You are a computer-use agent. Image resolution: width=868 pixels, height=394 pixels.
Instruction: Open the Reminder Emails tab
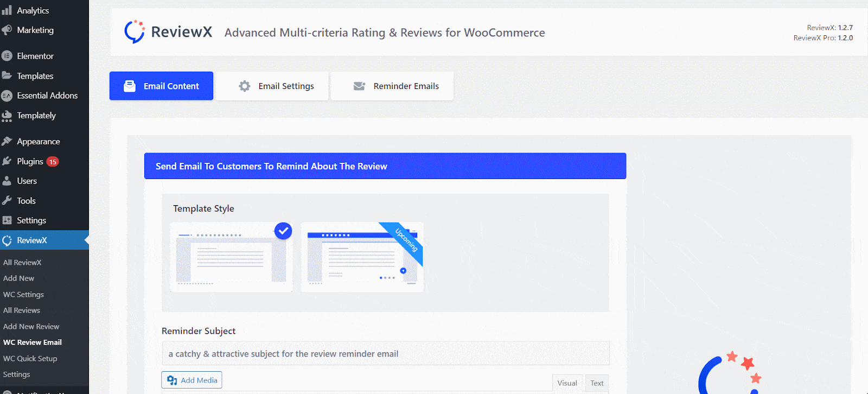tap(392, 86)
